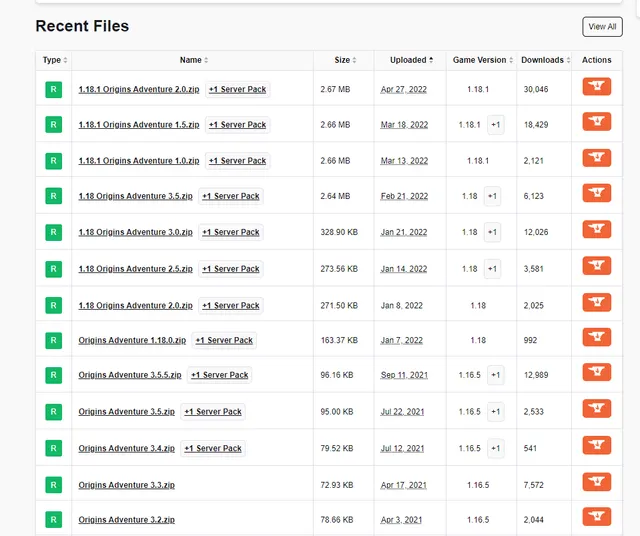Download 1.18.1 Origins Adventure 1.5.zip file

point(597,122)
